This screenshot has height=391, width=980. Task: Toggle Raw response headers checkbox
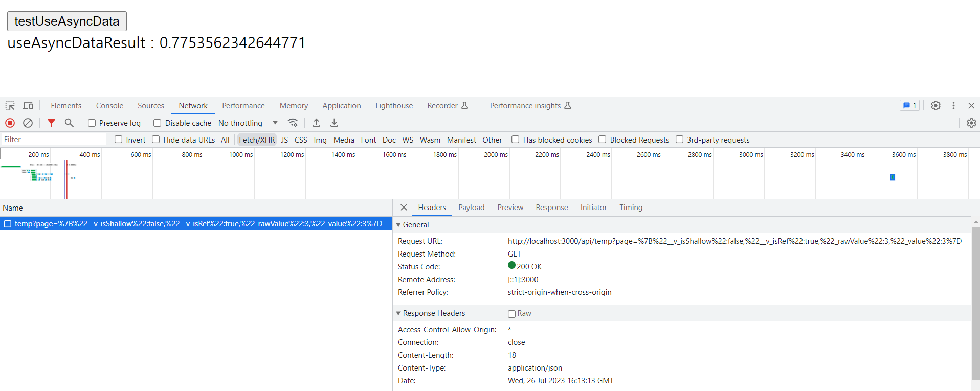click(x=511, y=314)
